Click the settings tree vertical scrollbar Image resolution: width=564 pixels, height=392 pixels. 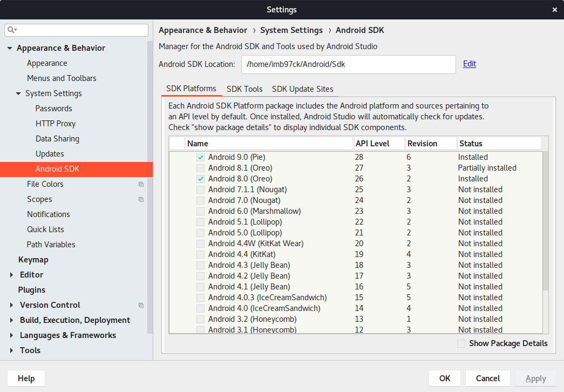point(150,187)
